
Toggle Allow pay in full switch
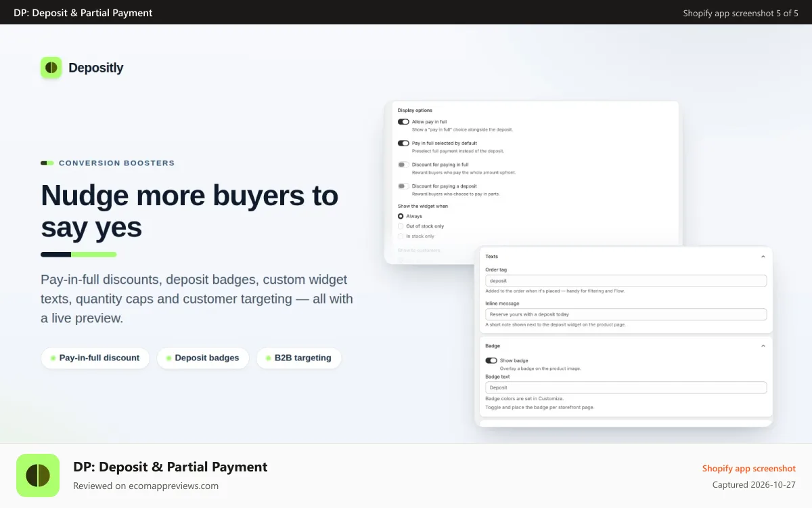pyautogui.click(x=403, y=122)
